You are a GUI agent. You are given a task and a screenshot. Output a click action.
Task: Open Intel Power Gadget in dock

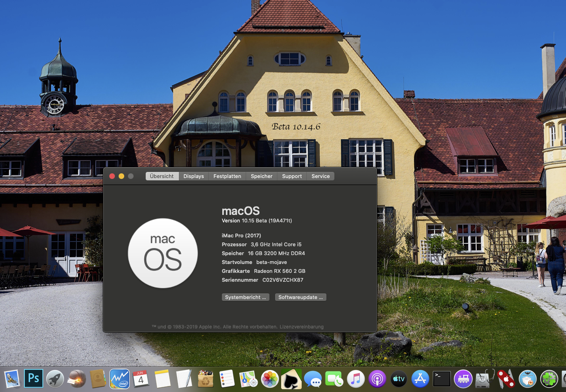click(x=120, y=378)
